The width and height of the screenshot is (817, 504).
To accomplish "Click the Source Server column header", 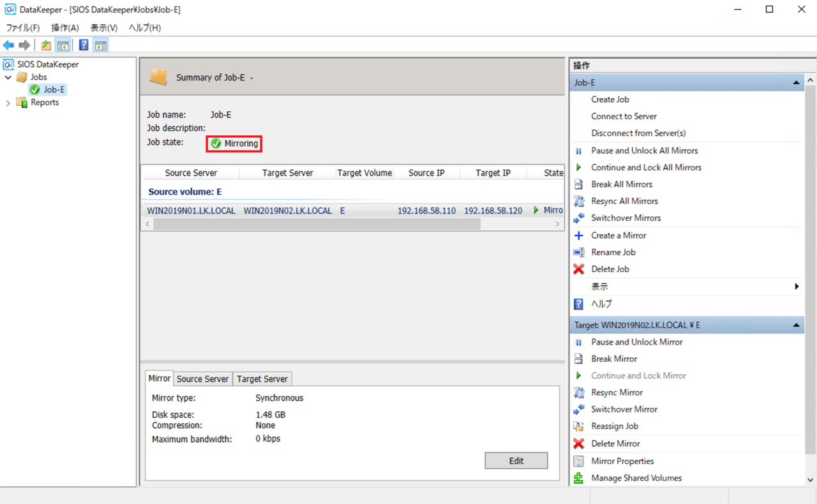I will [191, 173].
